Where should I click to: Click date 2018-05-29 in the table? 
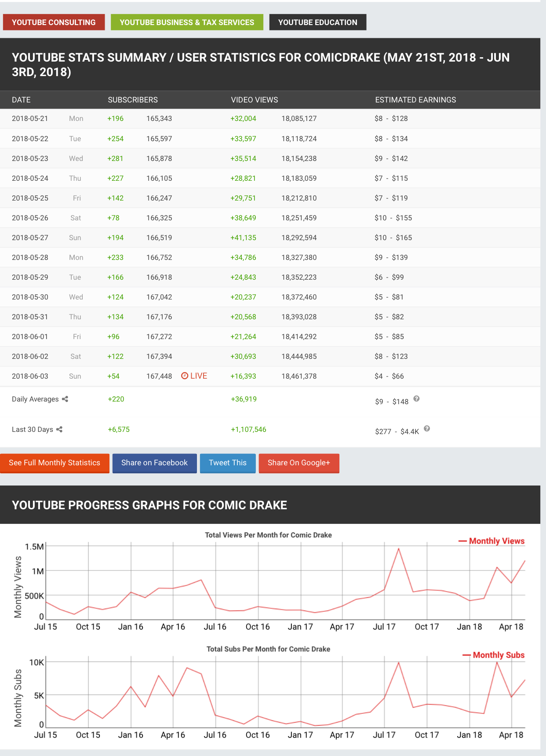point(30,277)
